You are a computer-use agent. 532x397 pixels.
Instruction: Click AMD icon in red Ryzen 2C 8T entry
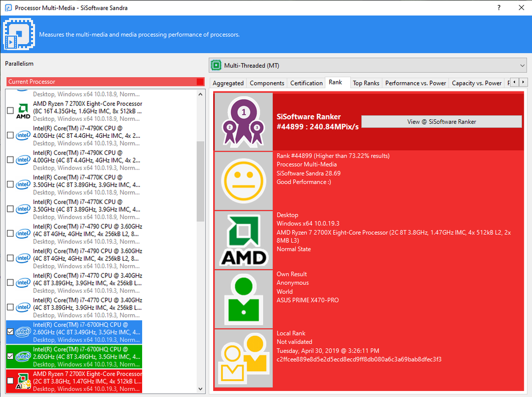tap(23, 381)
